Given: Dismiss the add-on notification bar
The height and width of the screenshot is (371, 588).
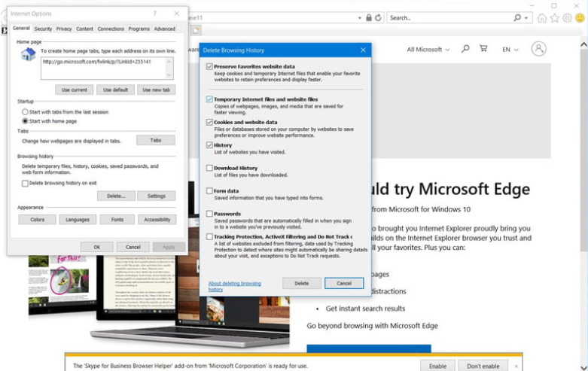Looking at the screenshot, I should click(x=516, y=366).
